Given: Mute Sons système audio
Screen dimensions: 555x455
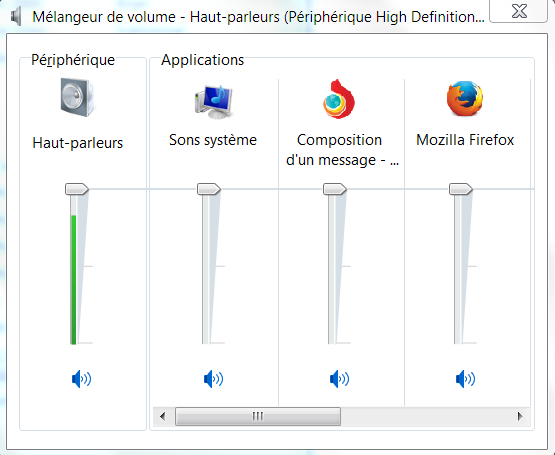Looking at the screenshot, I should tap(213, 379).
